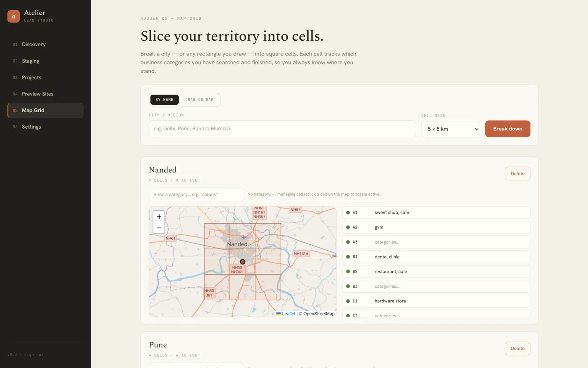Edit B1 categories 'dental clinic'
This screenshot has width=588, height=368.
[450, 257]
